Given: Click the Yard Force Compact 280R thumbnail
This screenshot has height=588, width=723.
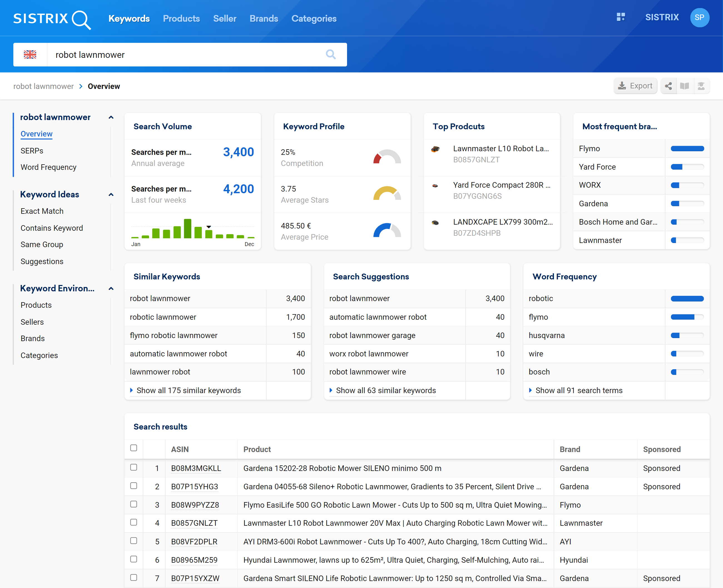Looking at the screenshot, I should pyautogui.click(x=435, y=186).
